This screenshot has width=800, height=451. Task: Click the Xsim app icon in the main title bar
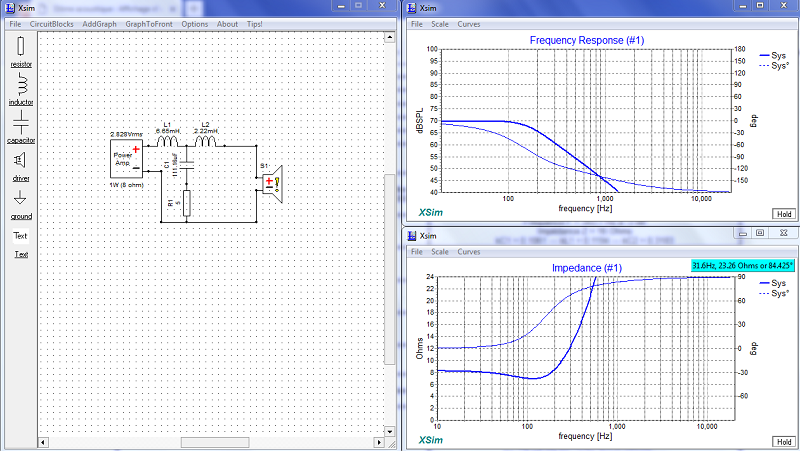[10, 8]
